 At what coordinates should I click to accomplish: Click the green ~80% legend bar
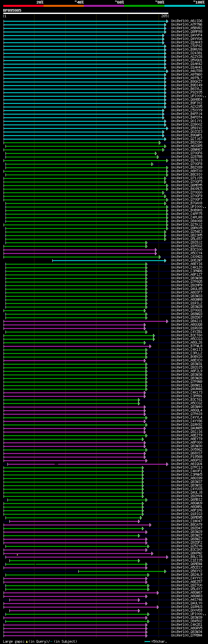tap(144, 6)
